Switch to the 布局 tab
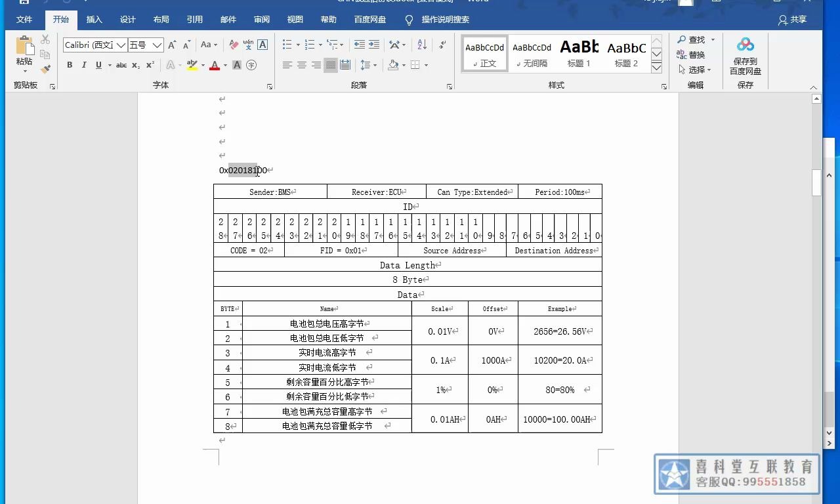This screenshot has width=840, height=504. click(161, 20)
